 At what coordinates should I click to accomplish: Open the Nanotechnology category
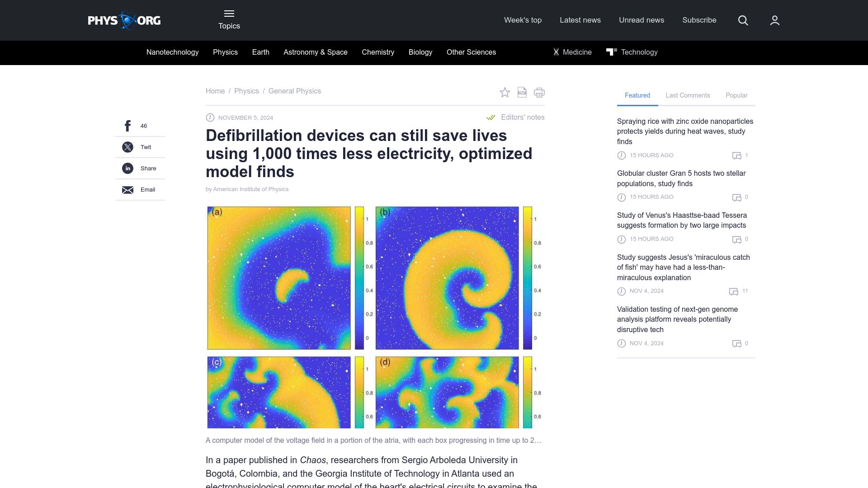click(172, 52)
